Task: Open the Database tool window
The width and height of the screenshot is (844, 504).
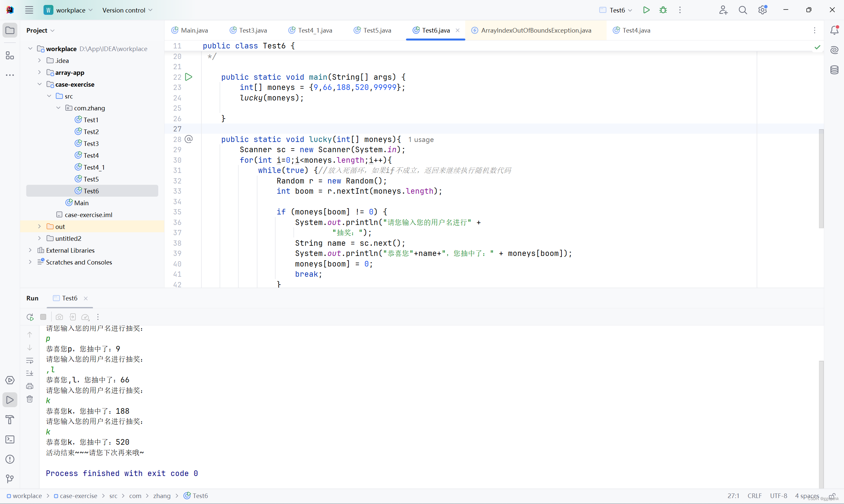Action: (x=834, y=70)
